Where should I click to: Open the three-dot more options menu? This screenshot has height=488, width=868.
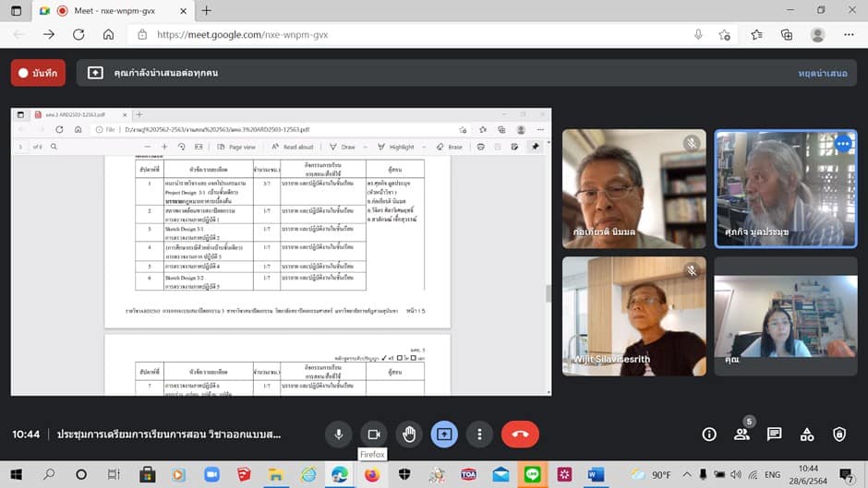479,434
